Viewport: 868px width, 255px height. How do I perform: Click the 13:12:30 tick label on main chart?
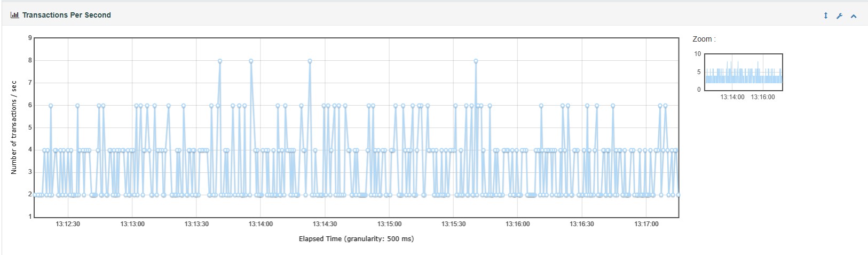pyautogui.click(x=68, y=224)
